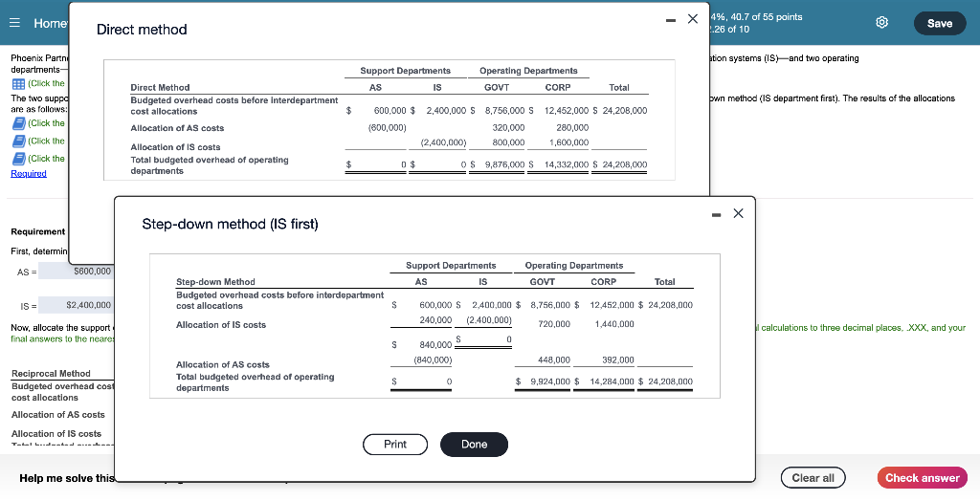Click the IS input field showing $2,400,000

(x=76, y=305)
